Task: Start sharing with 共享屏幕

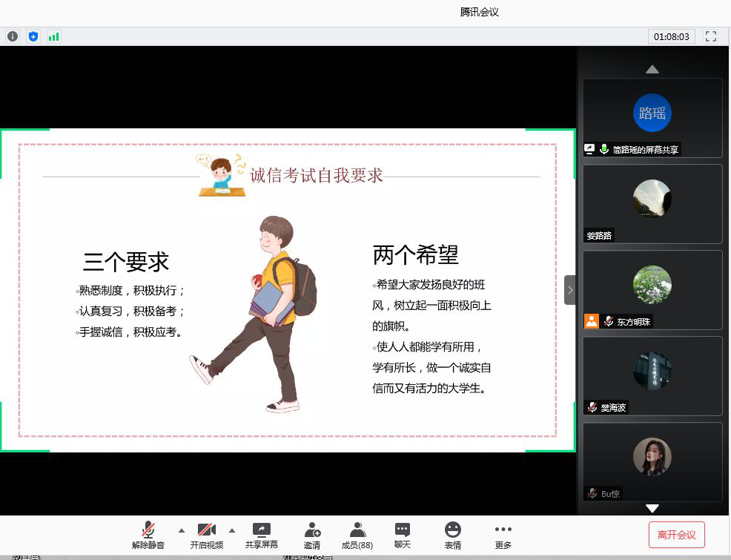Action: click(262, 535)
